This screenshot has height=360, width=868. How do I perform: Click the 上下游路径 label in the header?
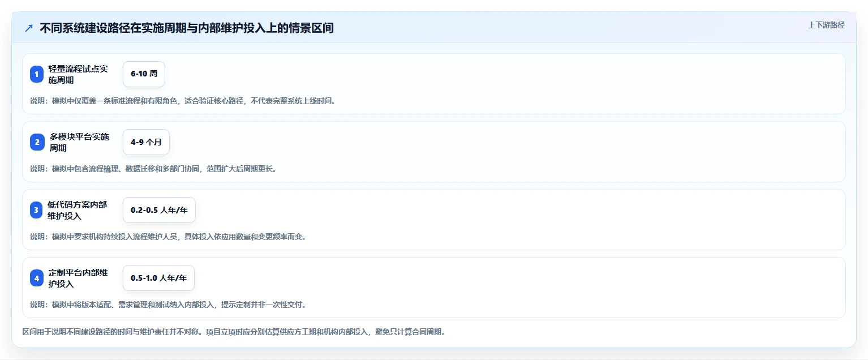coord(826,25)
